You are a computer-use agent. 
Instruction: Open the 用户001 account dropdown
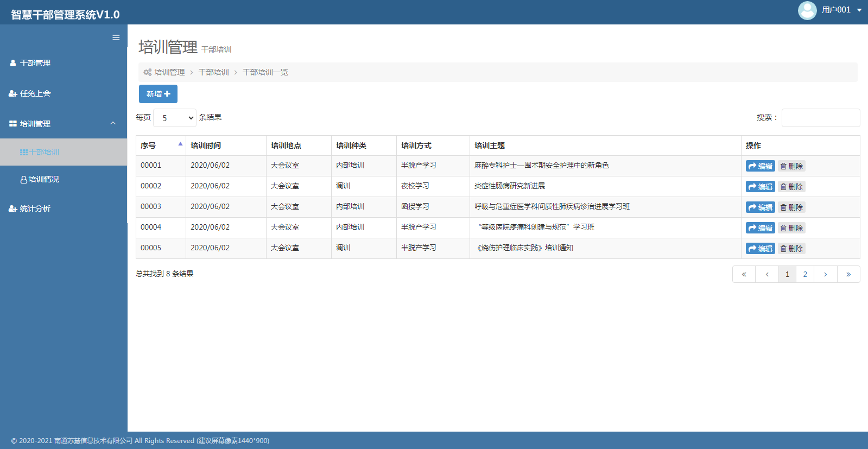[841, 10]
